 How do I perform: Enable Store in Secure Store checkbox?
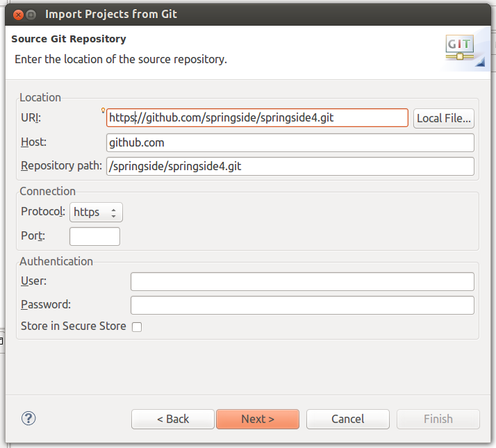coord(137,327)
